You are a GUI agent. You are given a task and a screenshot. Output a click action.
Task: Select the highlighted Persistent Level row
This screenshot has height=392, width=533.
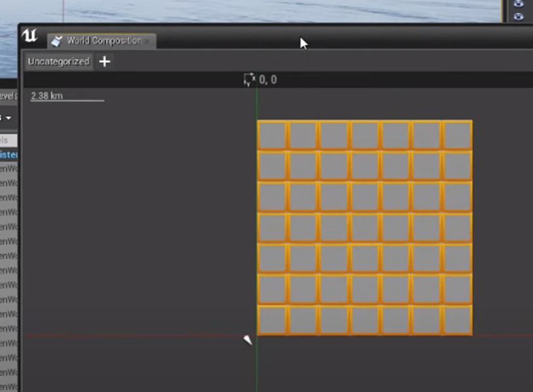(9, 155)
